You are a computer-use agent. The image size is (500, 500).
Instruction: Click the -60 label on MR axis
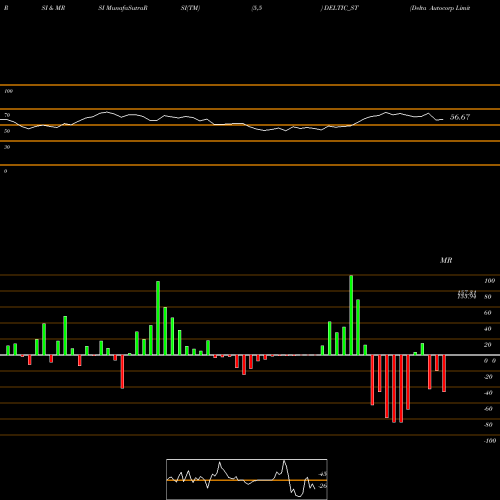coord(488,409)
